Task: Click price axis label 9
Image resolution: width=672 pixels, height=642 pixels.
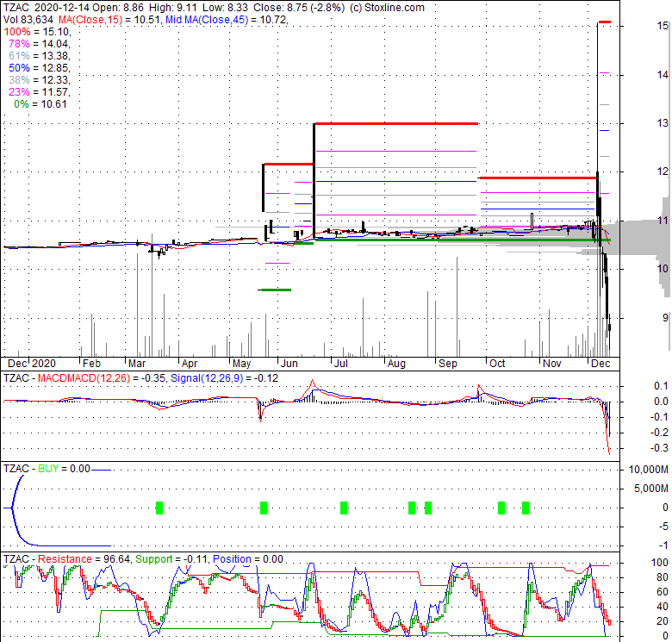Action: [x=665, y=318]
